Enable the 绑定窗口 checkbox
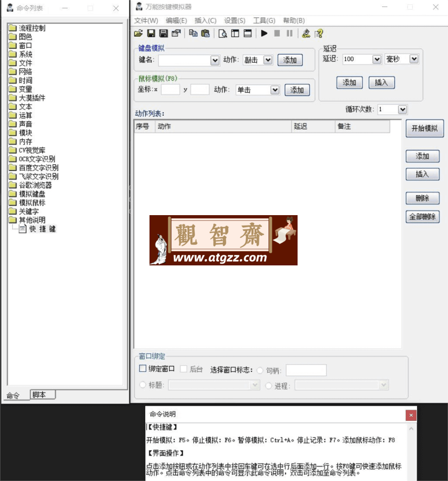Screen dimensions: 448x481 click(142, 368)
